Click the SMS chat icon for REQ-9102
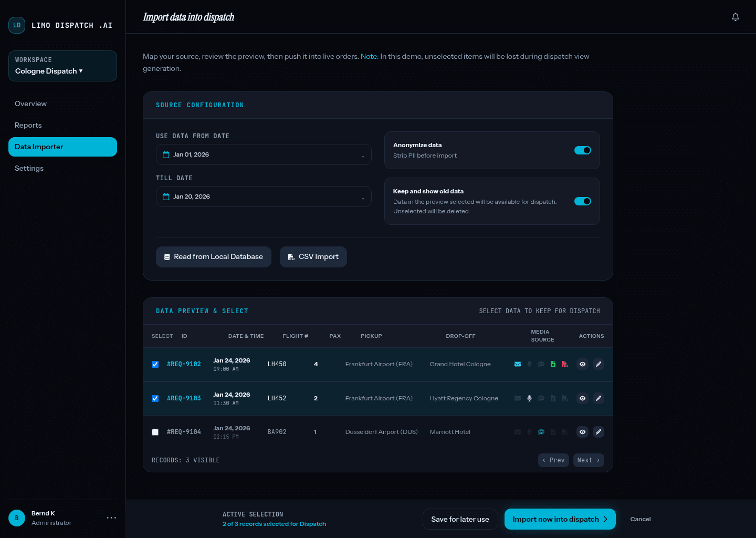756x538 pixels. click(541, 364)
